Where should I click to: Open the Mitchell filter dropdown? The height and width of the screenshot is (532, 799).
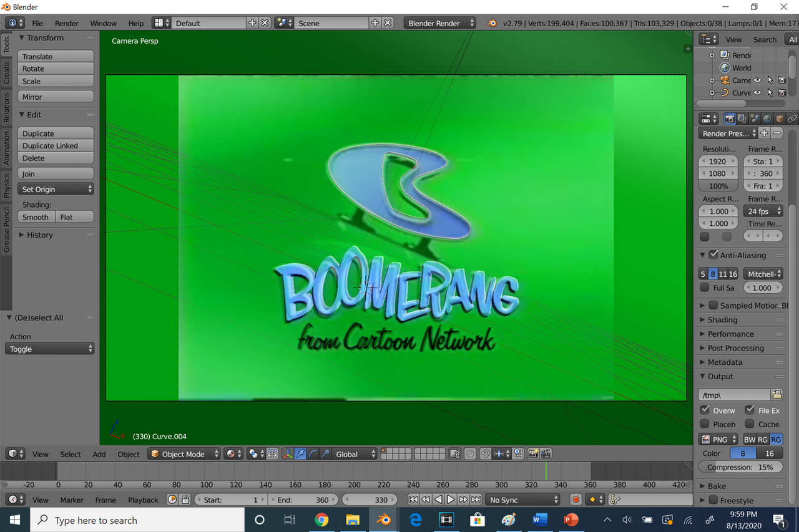(763, 274)
